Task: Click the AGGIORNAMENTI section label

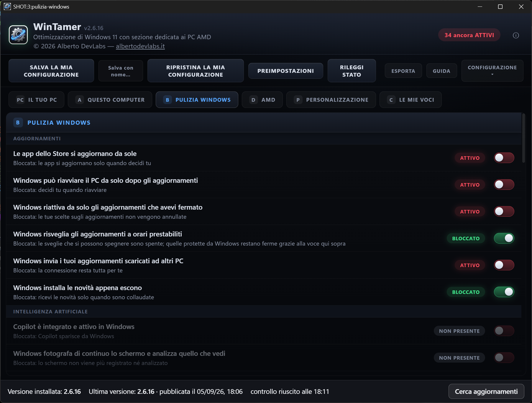Action: coord(37,139)
